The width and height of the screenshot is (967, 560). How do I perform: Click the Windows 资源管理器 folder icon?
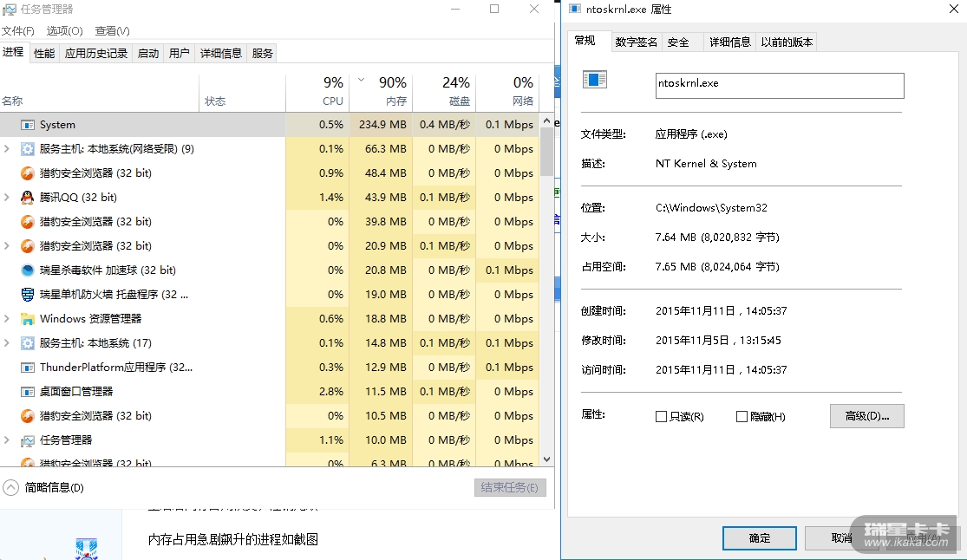[x=27, y=319]
